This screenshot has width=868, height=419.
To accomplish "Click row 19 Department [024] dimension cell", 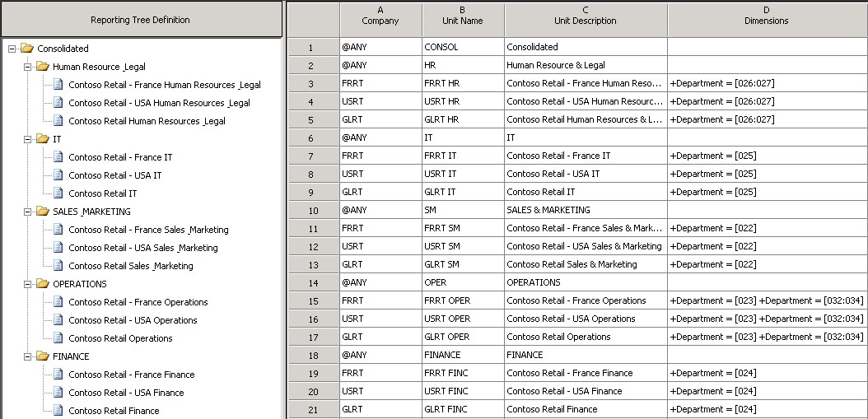I will 768,373.
